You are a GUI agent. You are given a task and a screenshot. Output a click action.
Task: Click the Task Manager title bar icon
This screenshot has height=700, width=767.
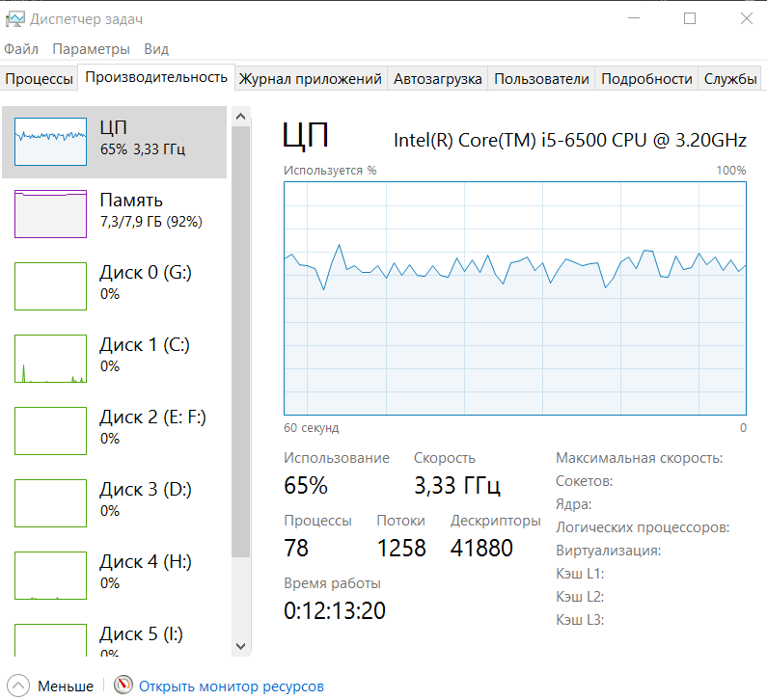pyautogui.click(x=14, y=19)
